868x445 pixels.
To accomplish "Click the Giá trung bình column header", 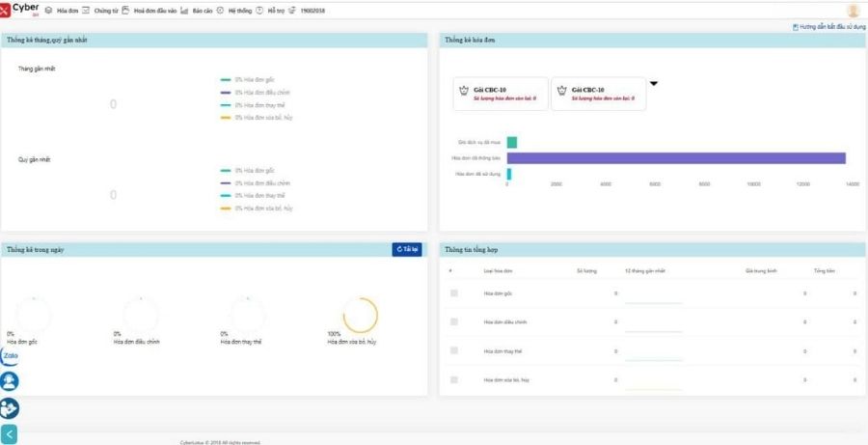I will tap(761, 271).
